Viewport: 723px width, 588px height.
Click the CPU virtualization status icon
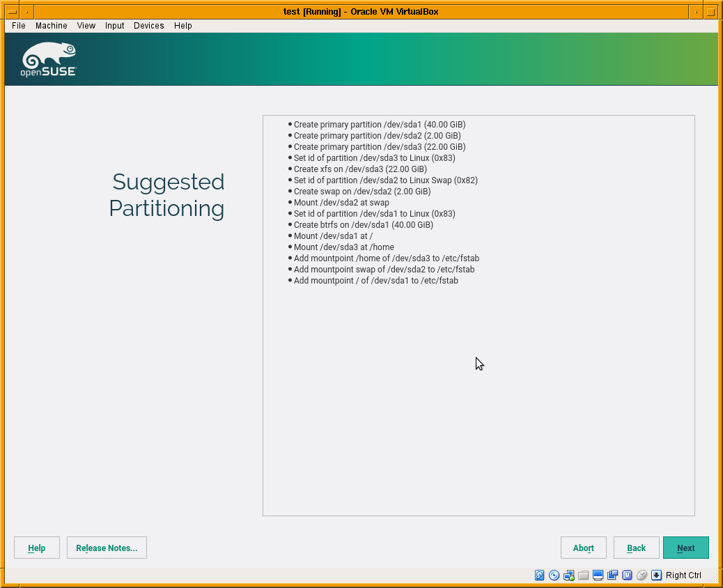(x=627, y=575)
